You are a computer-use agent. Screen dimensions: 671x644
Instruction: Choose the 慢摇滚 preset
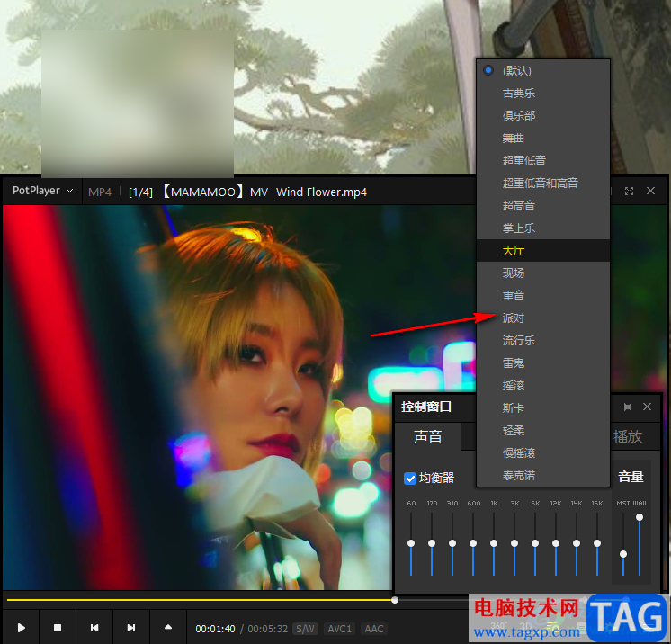pos(543,453)
